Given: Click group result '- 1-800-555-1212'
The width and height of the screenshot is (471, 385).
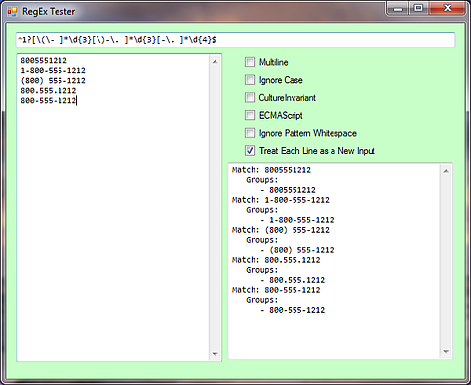Looking at the screenshot, I should click(297, 220).
